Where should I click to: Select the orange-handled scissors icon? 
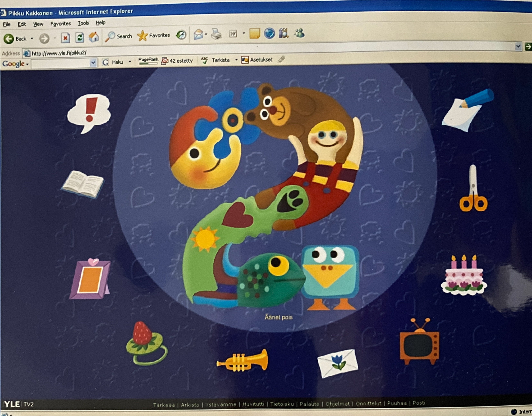[473, 189]
